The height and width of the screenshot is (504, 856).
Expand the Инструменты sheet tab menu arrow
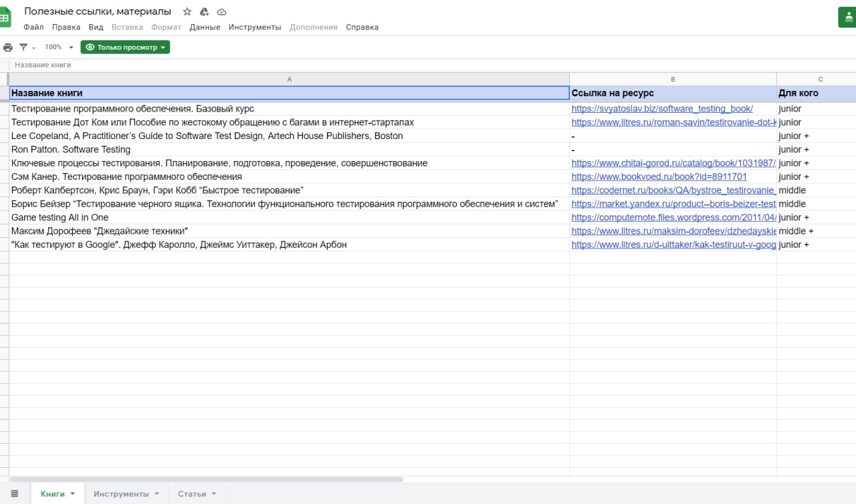(x=156, y=494)
